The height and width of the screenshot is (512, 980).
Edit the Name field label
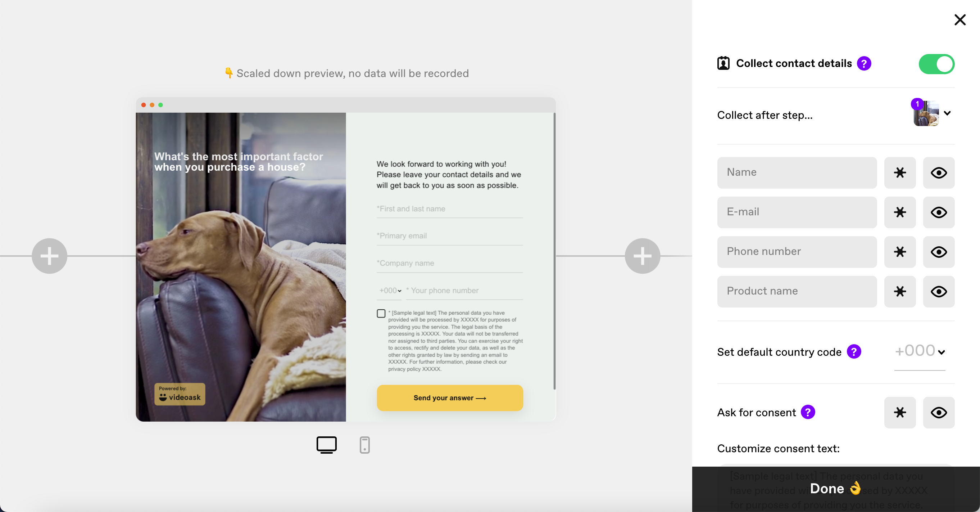click(797, 172)
